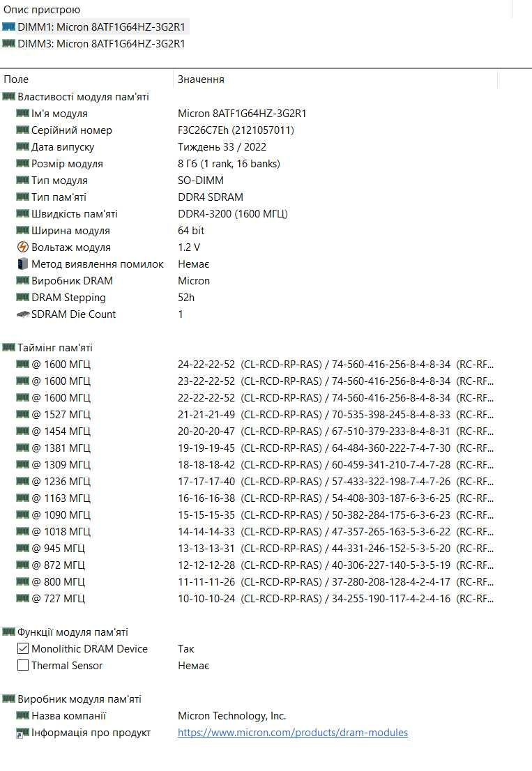Select the @ 1018 МГЦ row label
This screenshot has width=532, height=771.
click(x=61, y=531)
